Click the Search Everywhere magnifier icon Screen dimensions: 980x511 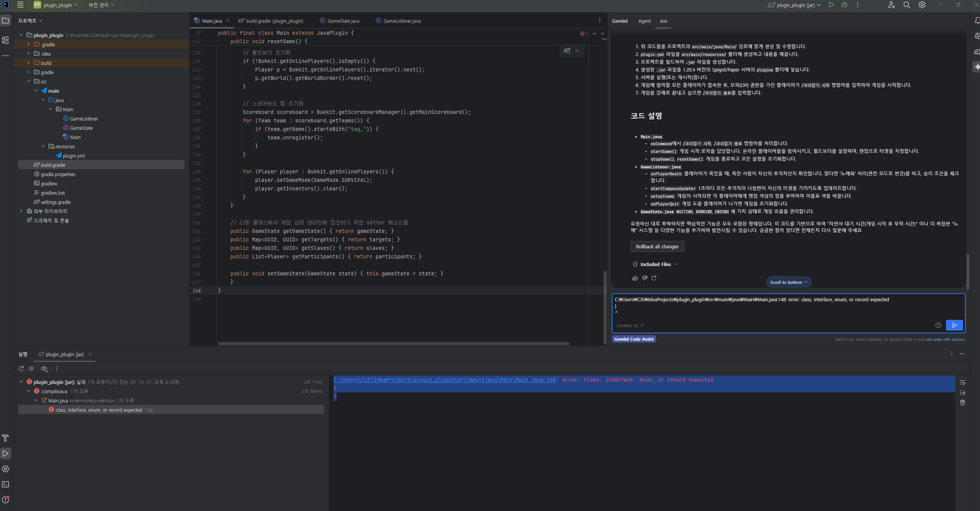907,5
